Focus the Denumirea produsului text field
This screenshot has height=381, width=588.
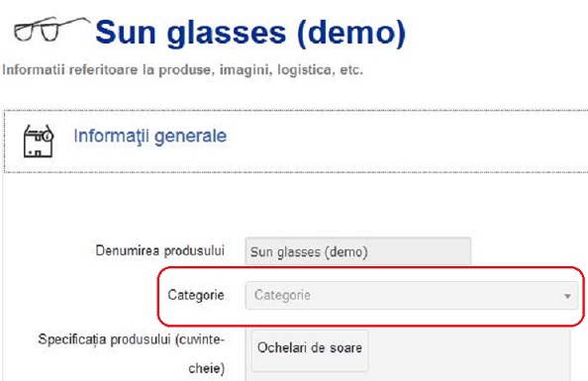(358, 251)
